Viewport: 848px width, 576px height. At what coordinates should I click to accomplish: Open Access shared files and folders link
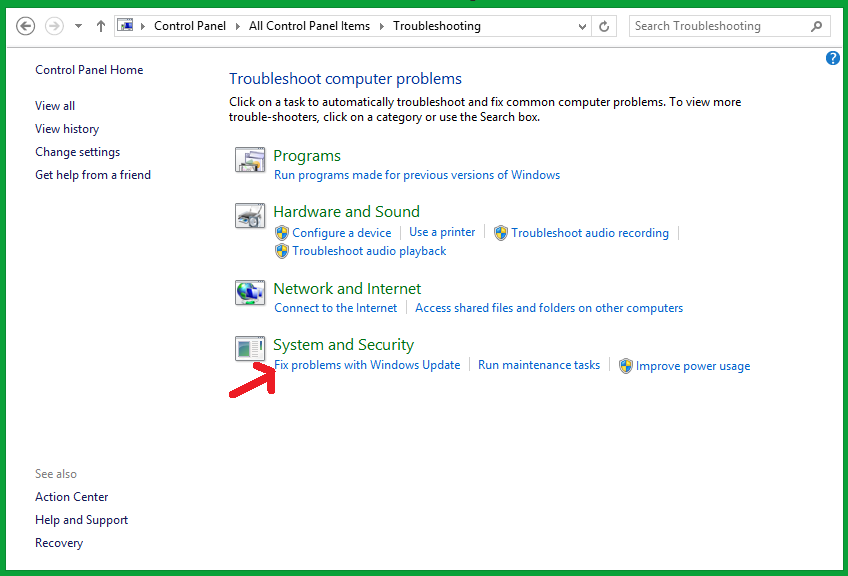549,308
